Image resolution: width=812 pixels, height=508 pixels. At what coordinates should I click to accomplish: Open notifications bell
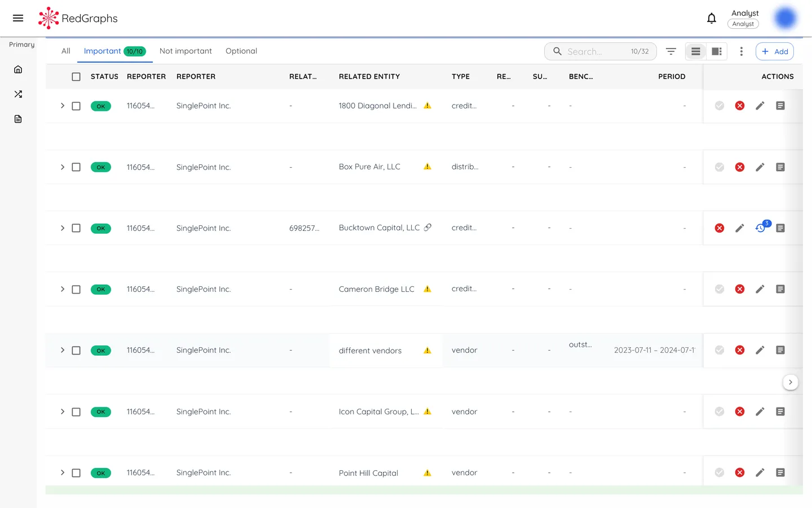pyautogui.click(x=712, y=17)
